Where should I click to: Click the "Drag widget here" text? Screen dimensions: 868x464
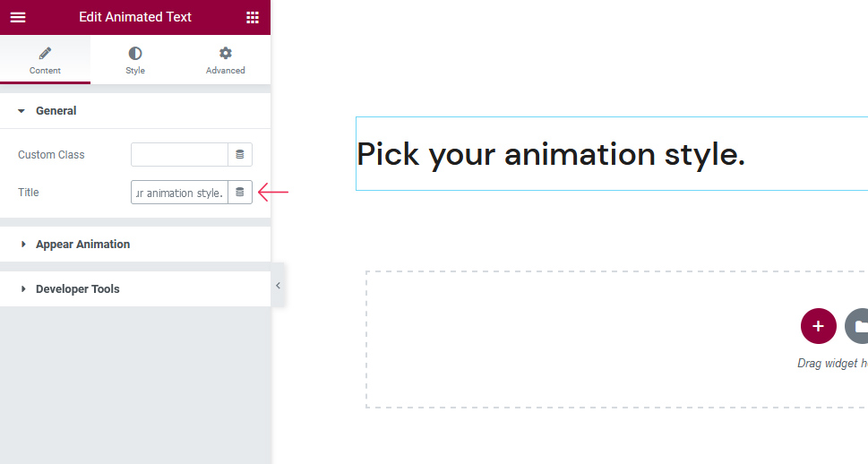click(x=832, y=363)
